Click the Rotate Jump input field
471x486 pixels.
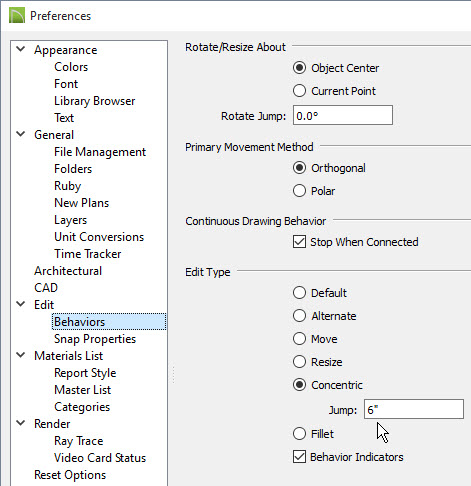point(343,115)
